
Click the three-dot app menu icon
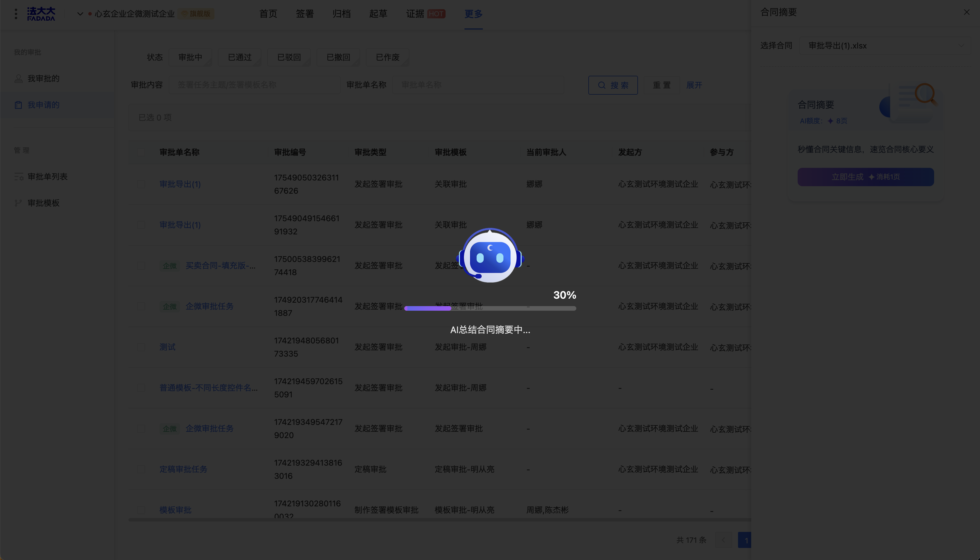pyautogui.click(x=16, y=14)
